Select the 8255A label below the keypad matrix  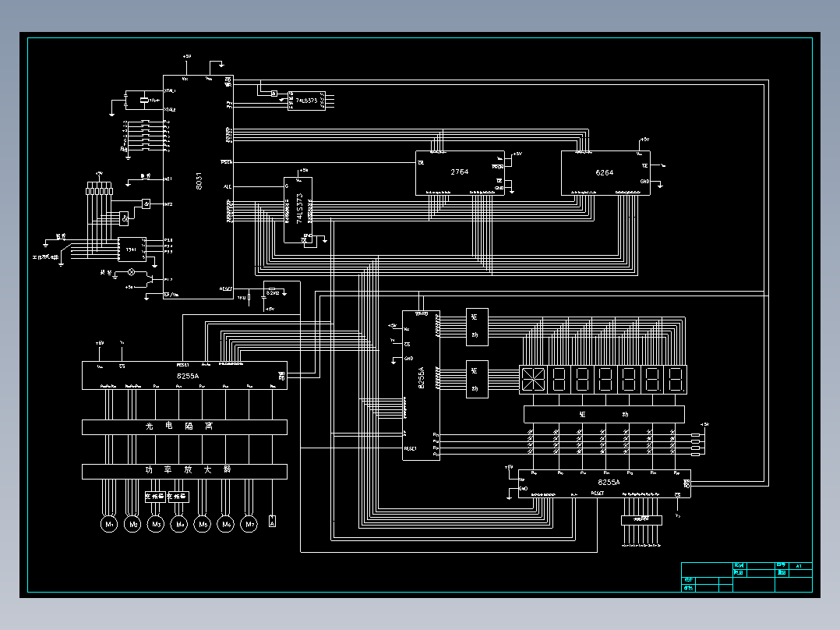tap(609, 482)
